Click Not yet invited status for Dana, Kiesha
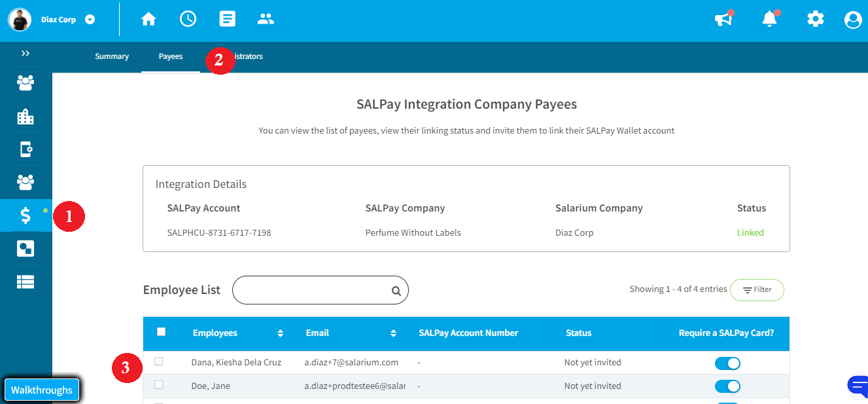Image resolution: width=868 pixels, height=404 pixels. point(593,362)
